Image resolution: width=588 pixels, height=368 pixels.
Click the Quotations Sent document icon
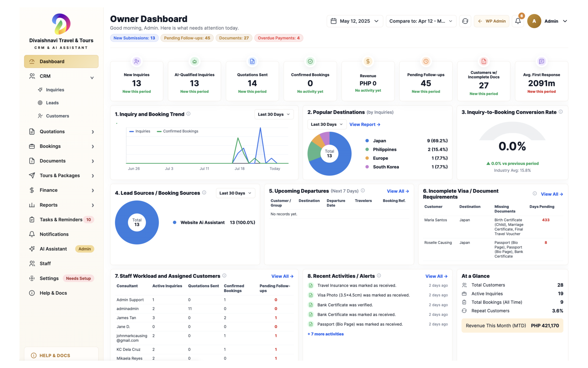click(252, 61)
